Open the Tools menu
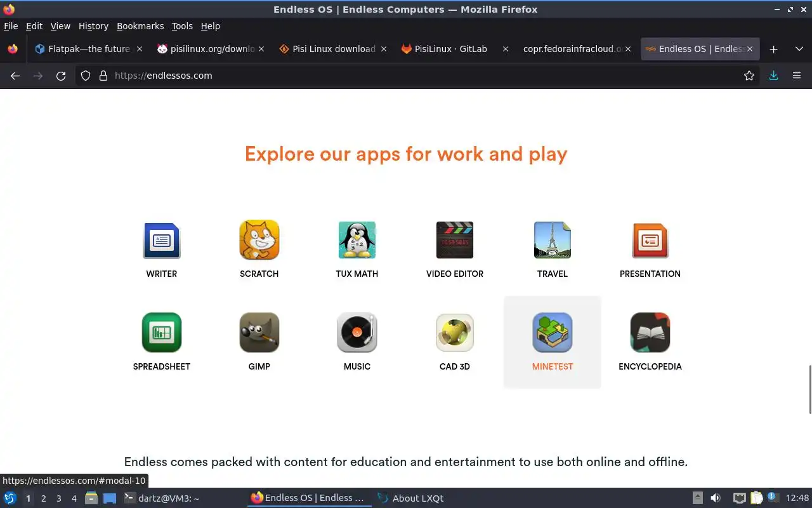This screenshot has width=812, height=508. (x=182, y=26)
